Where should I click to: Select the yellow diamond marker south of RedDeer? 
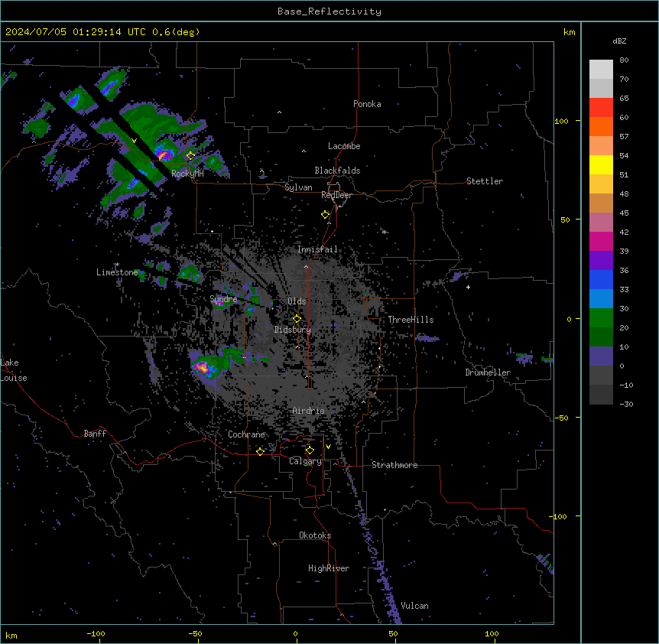tap(326, 215)
